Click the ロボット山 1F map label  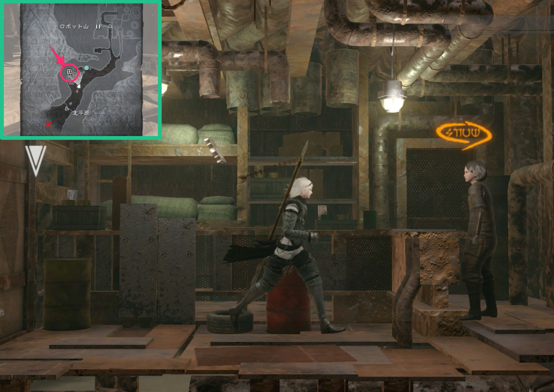(81, 27)
